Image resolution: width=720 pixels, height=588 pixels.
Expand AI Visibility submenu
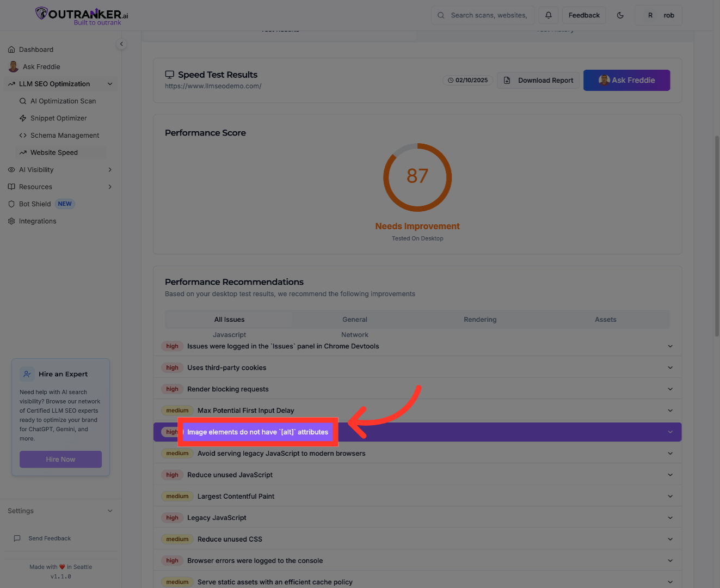(x=110, y=170)
